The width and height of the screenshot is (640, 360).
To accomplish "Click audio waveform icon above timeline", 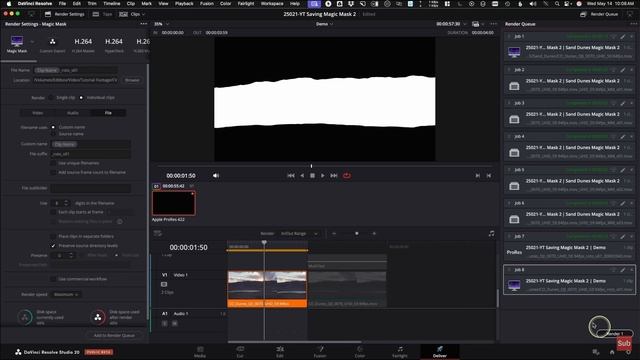I will 491,233.
